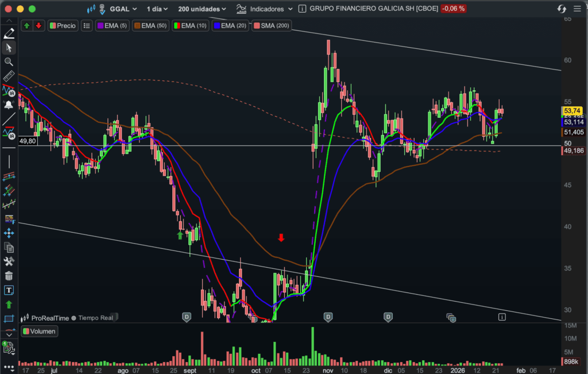Select the trash can delete tool
This screenshot has width=588, height=374.
[9, 276]
